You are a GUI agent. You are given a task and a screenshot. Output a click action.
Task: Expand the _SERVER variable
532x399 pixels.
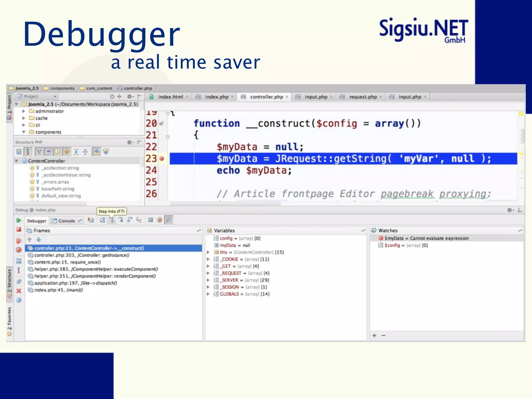click(x=208, y=280)
